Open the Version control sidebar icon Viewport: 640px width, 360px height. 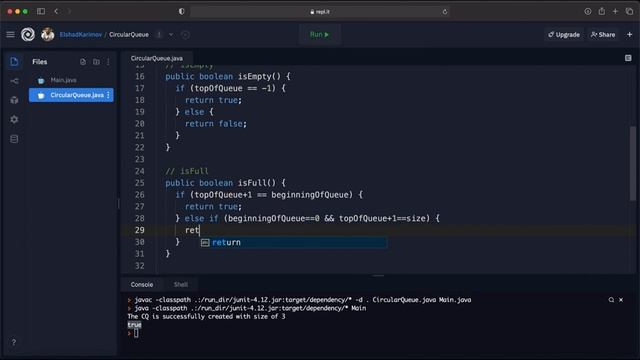[14, 81]
